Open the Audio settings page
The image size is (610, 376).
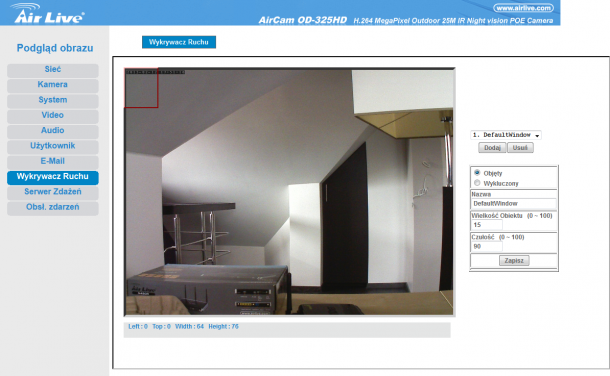[x=53, y=131]
